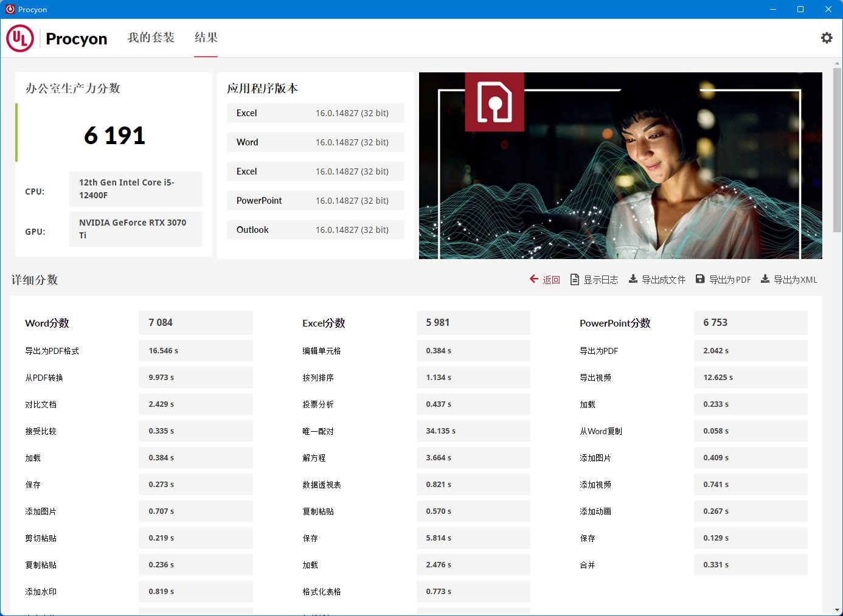
Task: Click the Outlook version row
Action: 315,230
